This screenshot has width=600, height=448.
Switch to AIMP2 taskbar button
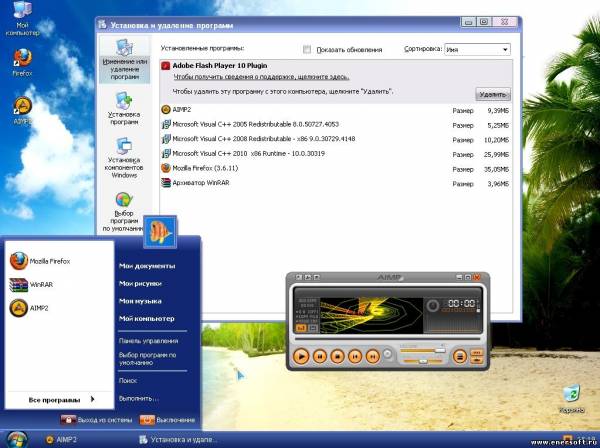tap(61, 440)
